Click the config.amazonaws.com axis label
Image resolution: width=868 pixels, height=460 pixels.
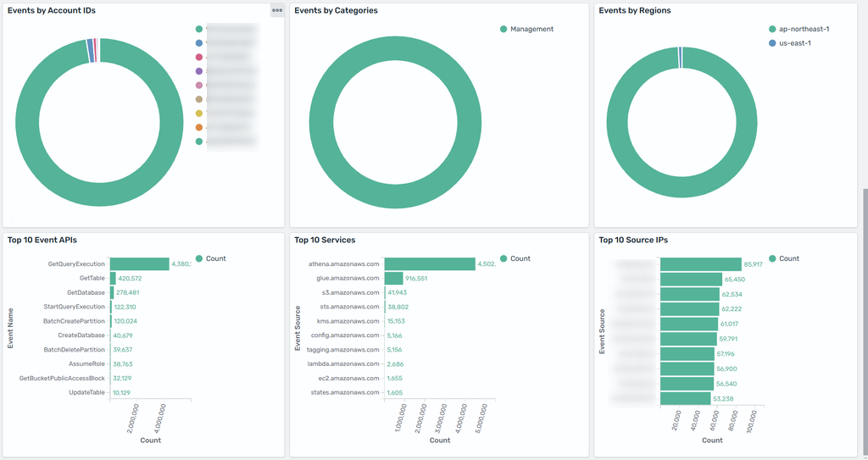(346, 335)
